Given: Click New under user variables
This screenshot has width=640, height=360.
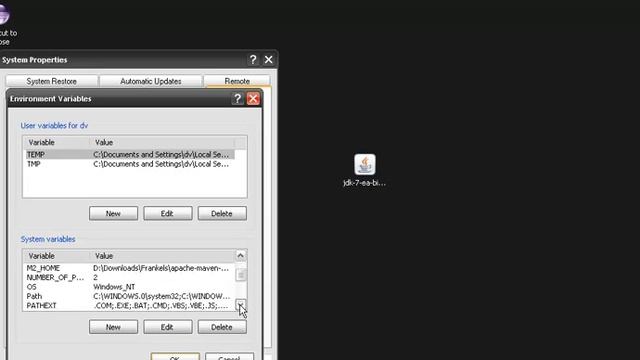Looking at the screenshot, I should pos(113,213).
